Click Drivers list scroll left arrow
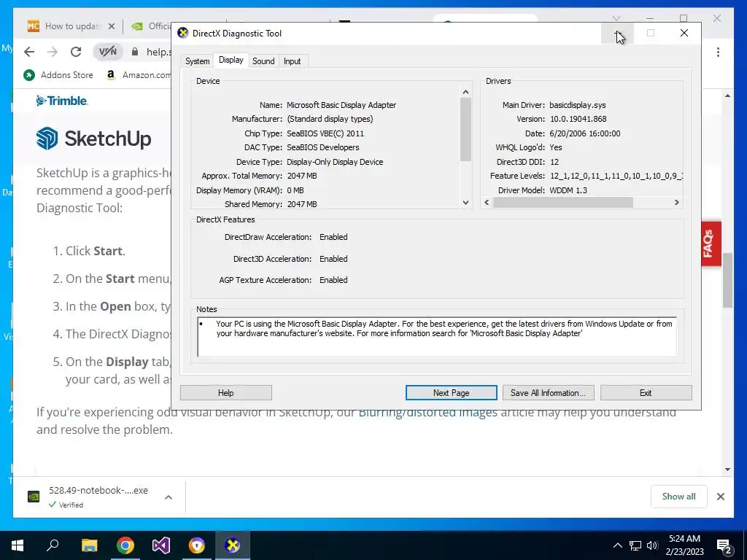Image resolution: width=747 pixels, height=560 pixels. 487,203
